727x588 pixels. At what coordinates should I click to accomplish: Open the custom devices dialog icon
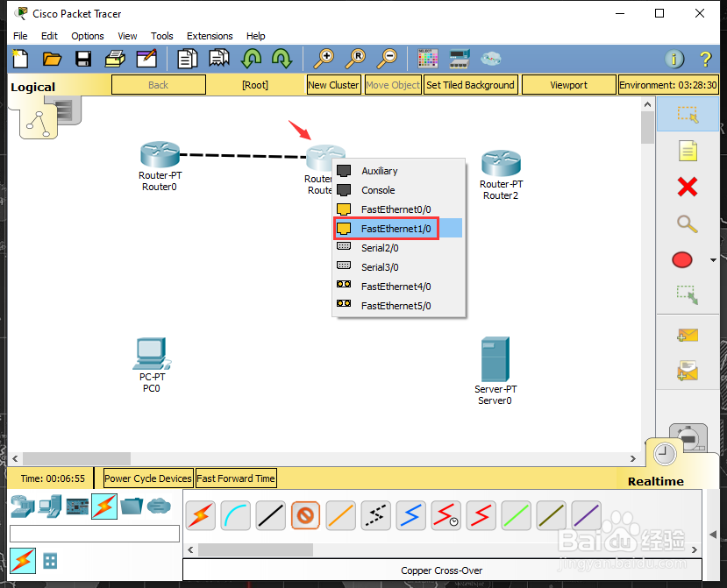point(460,59)
